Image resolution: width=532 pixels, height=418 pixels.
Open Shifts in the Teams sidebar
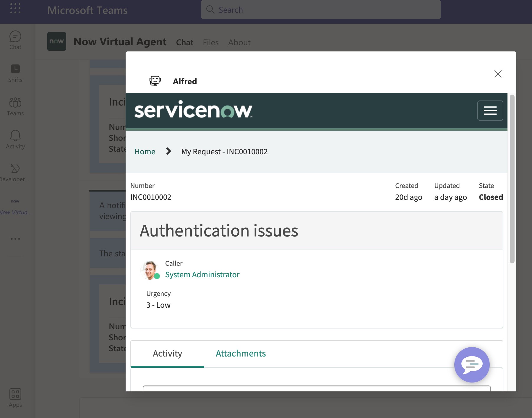click(15, 74)
